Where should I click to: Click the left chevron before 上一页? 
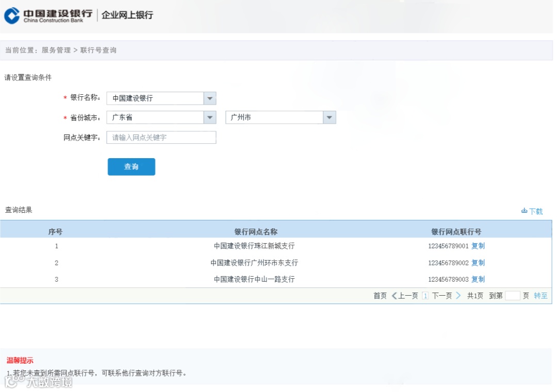click(x=394, y=296)
